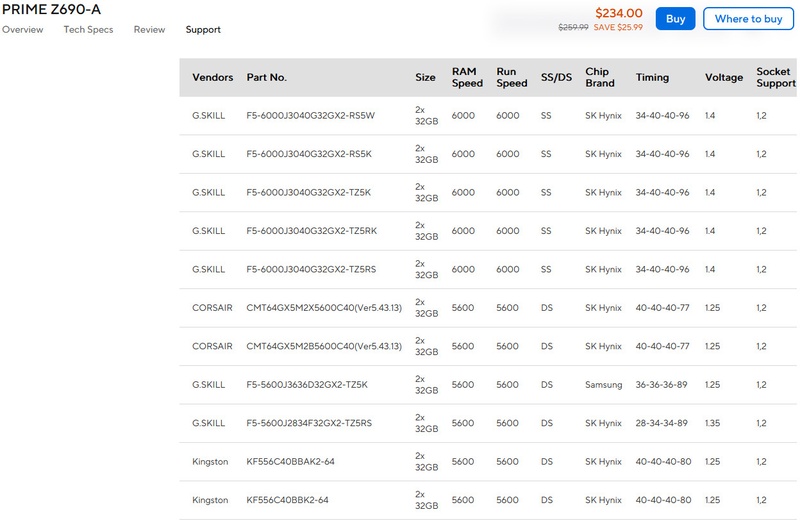Select part number F5-6000J3040G32GX2-TZ5RS
This screenshot has width=800, height=521.
311,269
